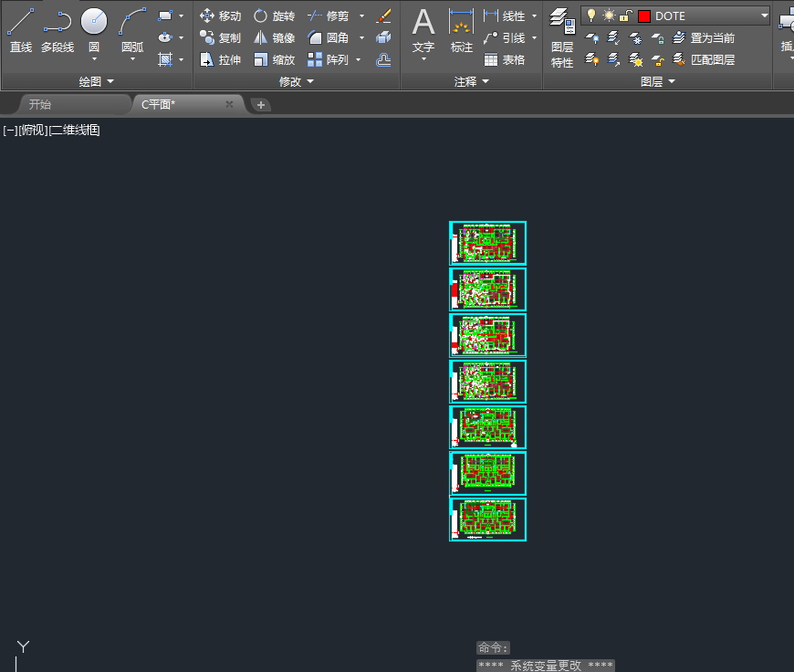Image resolution: width=794 pixels, height=672 pixels.
Task: Click the layer off (lightbulb) tool icon
Action: 591,37
